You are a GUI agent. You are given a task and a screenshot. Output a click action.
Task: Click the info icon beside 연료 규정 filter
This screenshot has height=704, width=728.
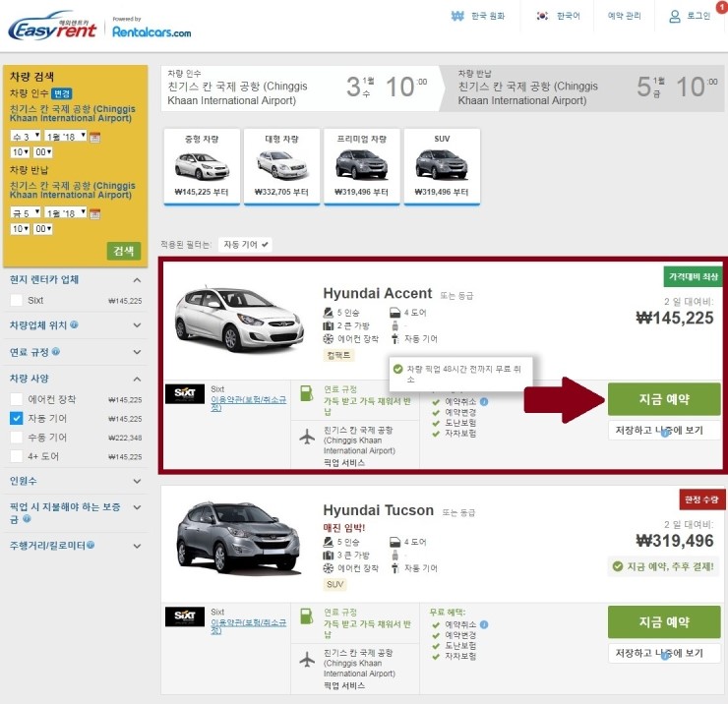[x=56, y=352]
